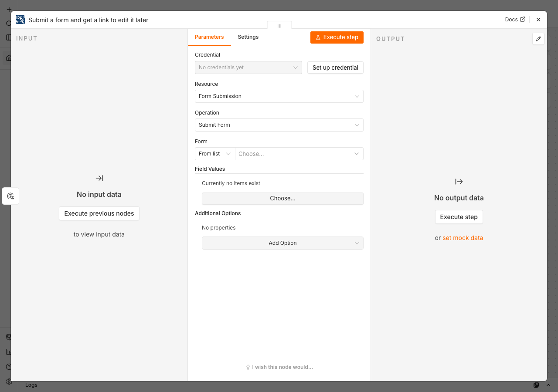
Task: Click the node title text
Action: coord(88,20)
